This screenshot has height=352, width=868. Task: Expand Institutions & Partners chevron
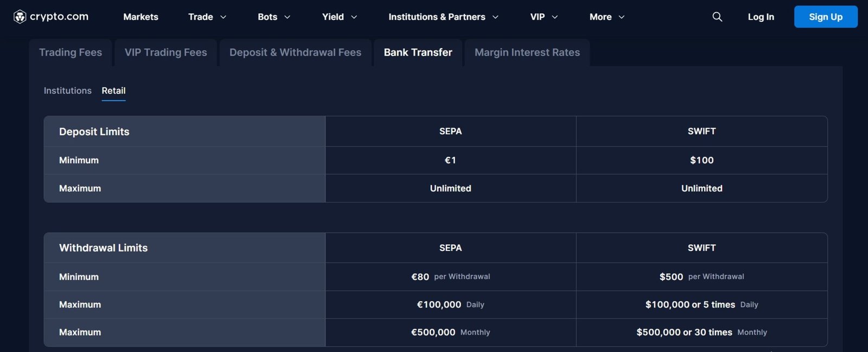click(495, 17)
